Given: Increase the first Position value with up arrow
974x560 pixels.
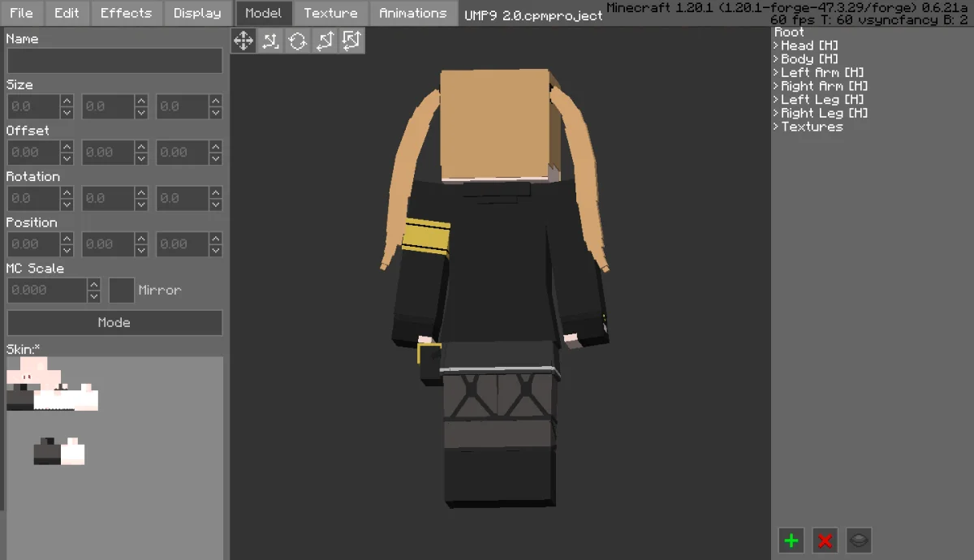Looking at the screenshot, I should [x=67, y=238].
